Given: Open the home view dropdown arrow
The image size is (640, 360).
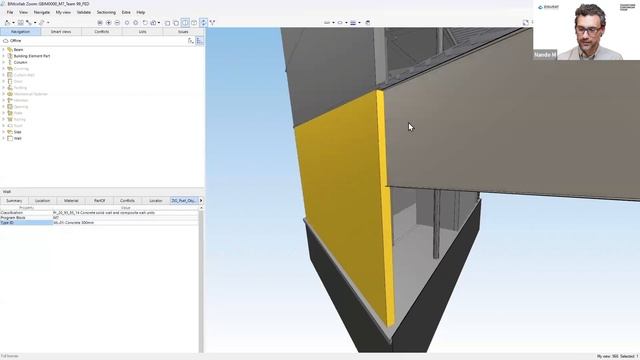Looking at the screenshot, I should point(159,23).
